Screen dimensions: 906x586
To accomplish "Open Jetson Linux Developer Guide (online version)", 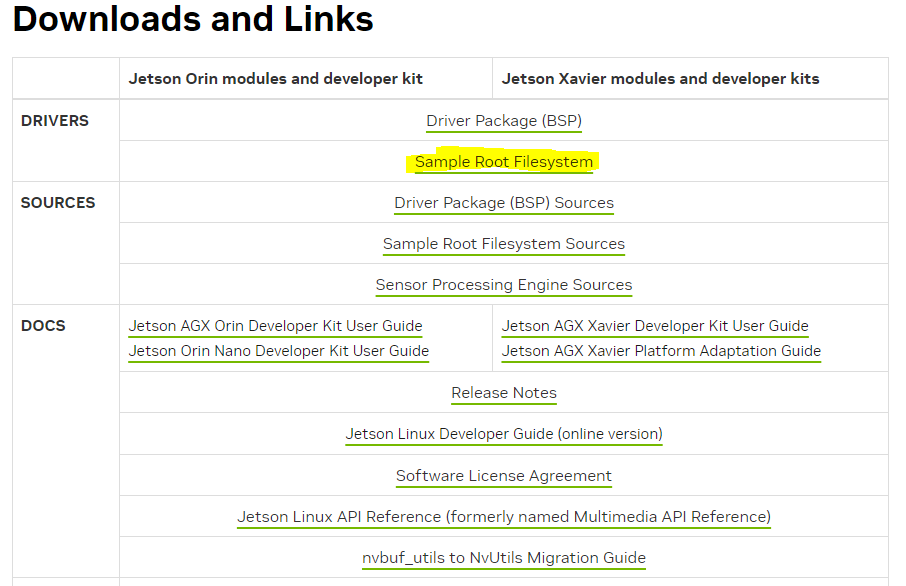I will tap(504, 434).
